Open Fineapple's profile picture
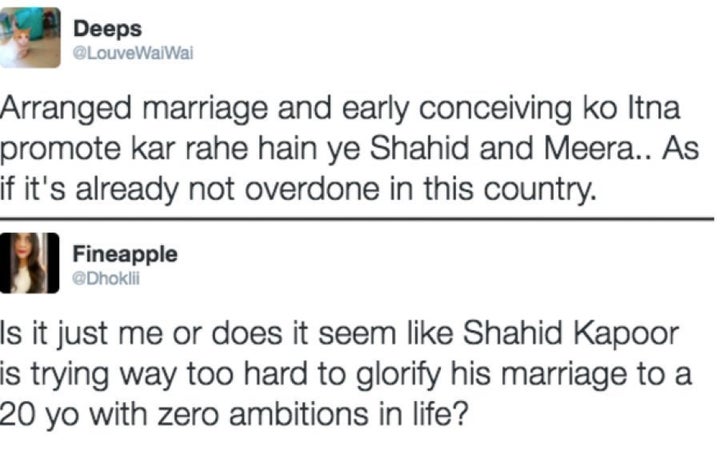 pyautogui.click(x=29, y=263)
